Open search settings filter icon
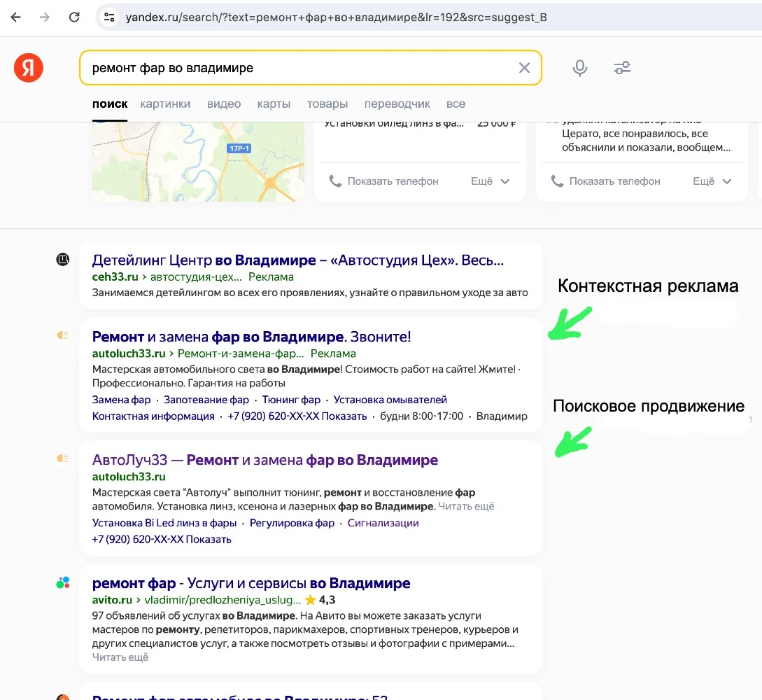This screenshot has height=700, width=762. tap(622, 68)
